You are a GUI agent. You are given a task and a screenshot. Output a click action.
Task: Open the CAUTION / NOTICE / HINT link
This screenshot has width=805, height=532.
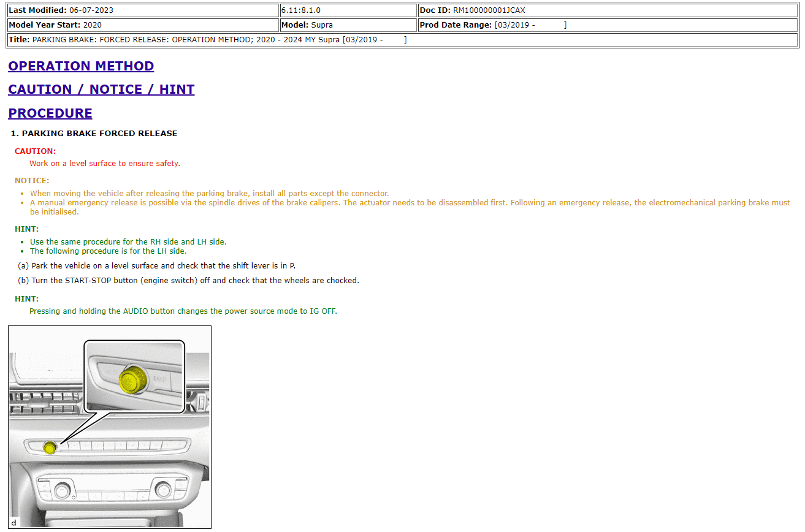point(101,89)
